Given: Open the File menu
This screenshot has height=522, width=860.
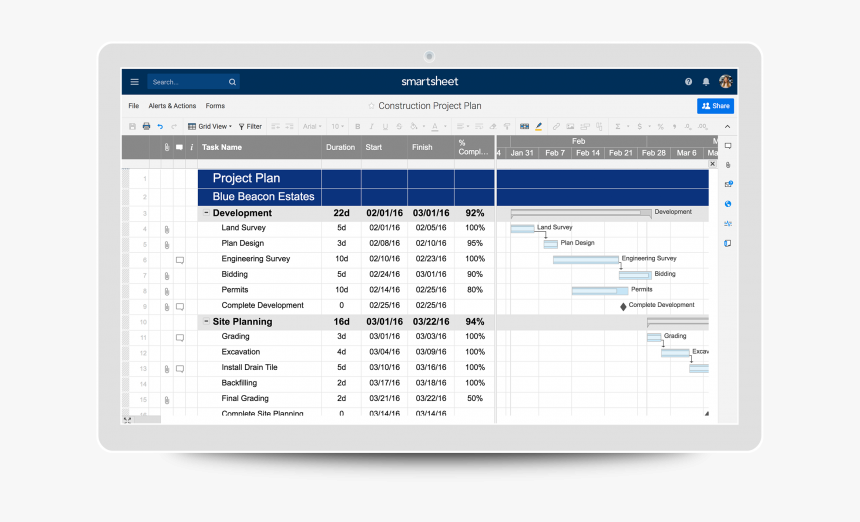Looking at the screenshot, I should 133,106.
